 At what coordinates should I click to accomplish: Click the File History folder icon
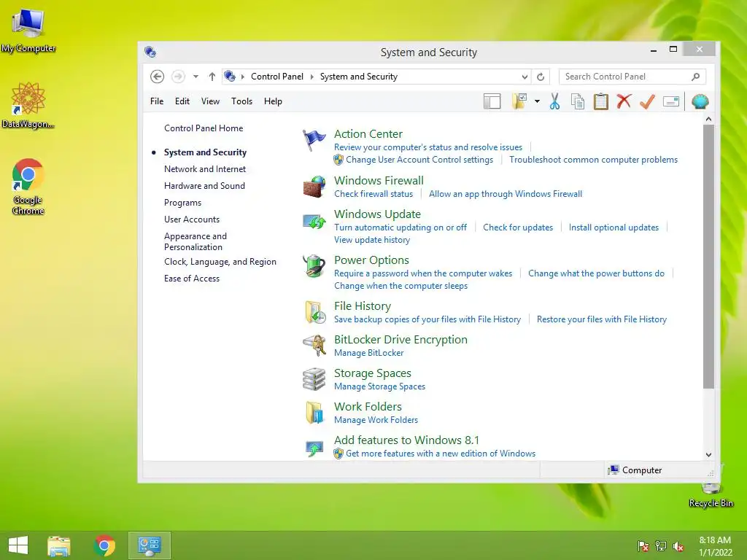coord(315,312)
